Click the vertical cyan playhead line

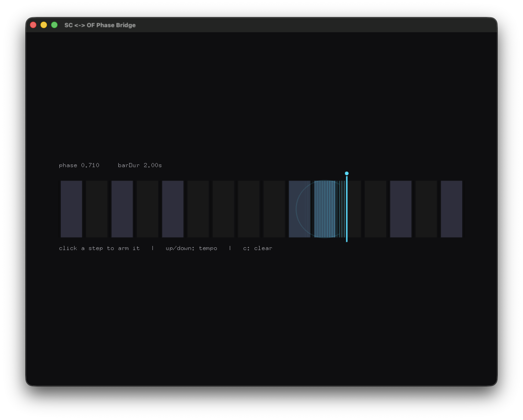tap(347, 209)
